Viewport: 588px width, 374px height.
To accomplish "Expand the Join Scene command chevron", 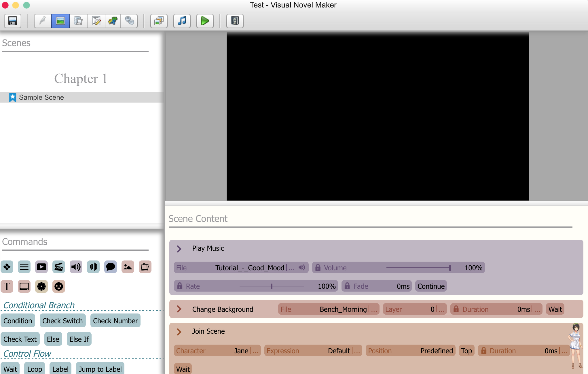I will (179, 332).
